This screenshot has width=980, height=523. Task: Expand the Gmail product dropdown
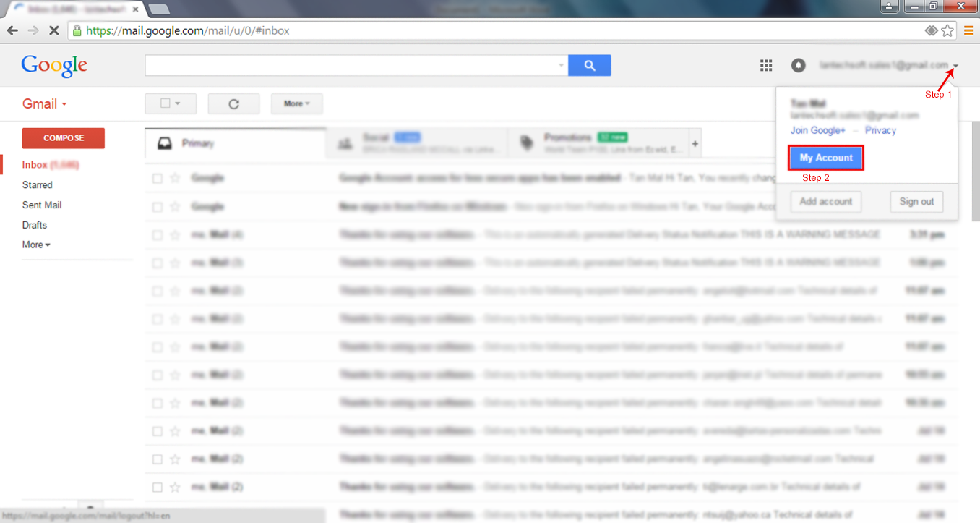pyautogui.click(x=45, y=104)
